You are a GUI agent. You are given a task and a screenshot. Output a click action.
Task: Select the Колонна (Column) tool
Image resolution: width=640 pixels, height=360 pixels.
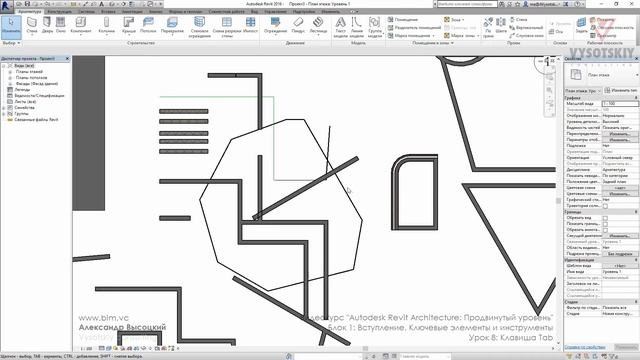[107, 26]
